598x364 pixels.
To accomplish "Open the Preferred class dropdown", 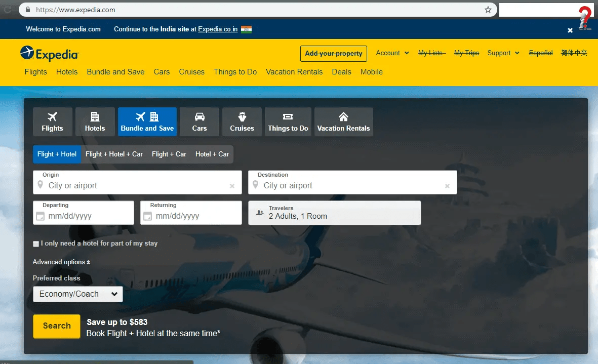I will (77, 294).
